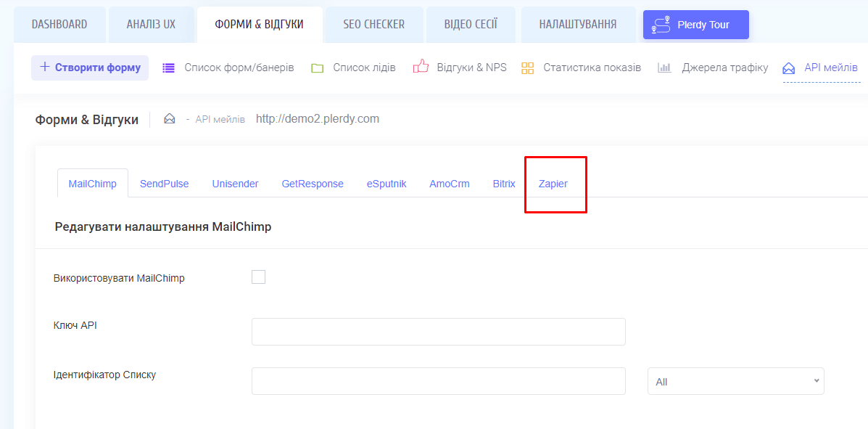
Task: Click the route icon on Plerdy Tour
Action: click(661, 25)
